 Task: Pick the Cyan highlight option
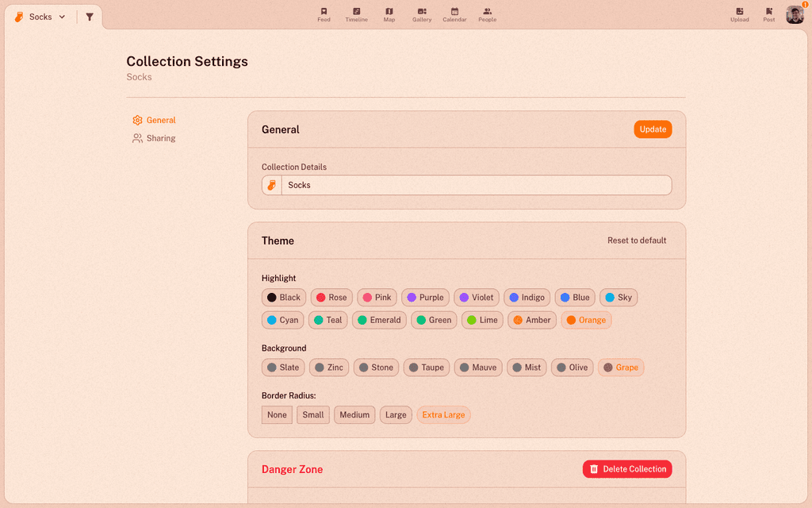coord(283,321)
